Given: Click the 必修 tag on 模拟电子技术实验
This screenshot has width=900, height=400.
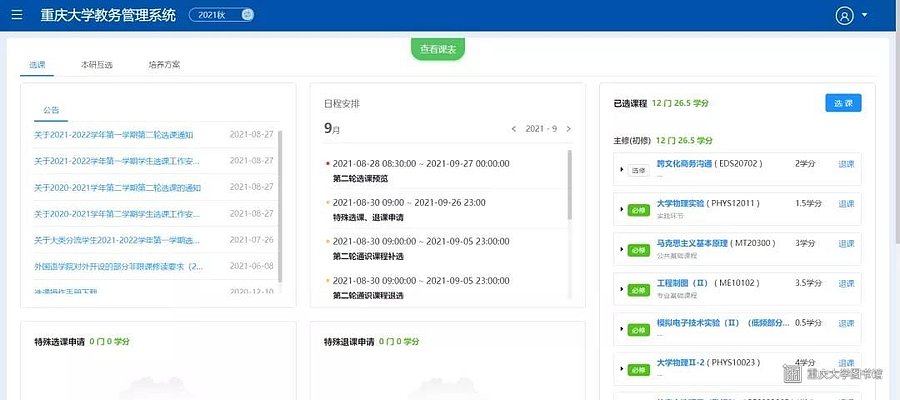Looking at the screenshot, I should (x=638, y=329).
